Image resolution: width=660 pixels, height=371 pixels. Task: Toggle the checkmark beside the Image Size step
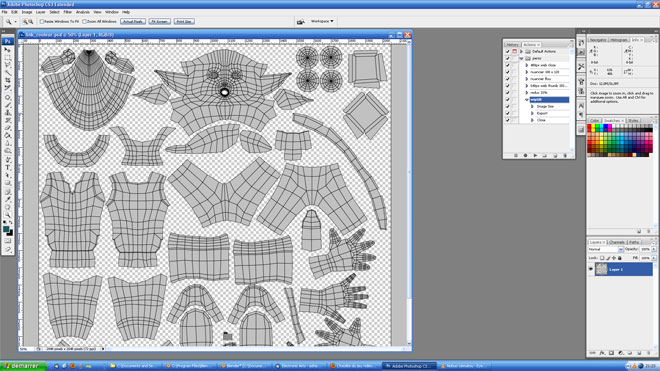[508, 107]
